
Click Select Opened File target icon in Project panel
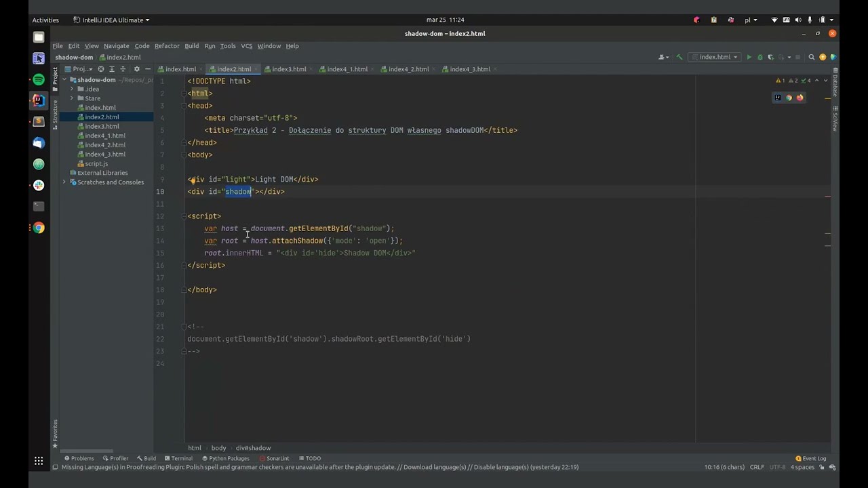(x=101, y=69)
